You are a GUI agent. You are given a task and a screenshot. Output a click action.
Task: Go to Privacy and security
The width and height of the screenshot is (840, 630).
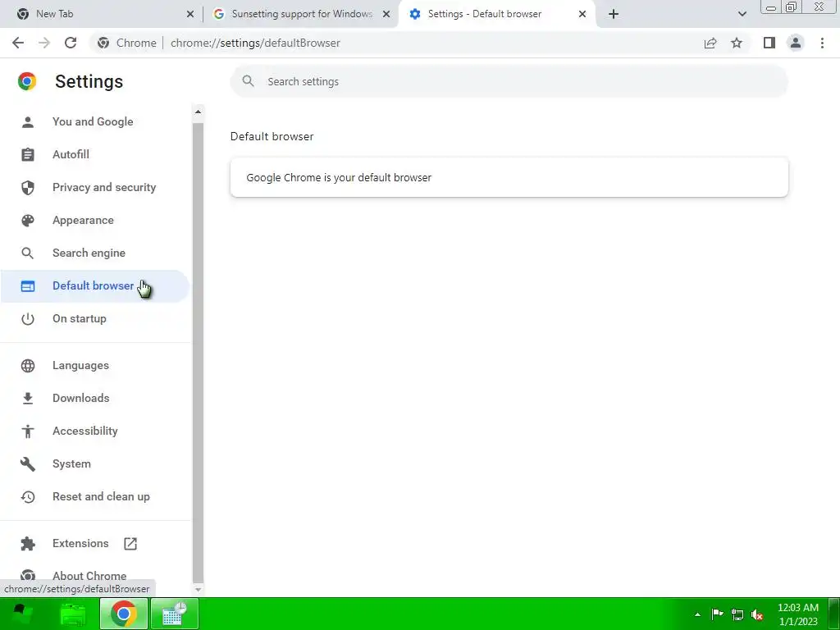click(x=95, y=187)
